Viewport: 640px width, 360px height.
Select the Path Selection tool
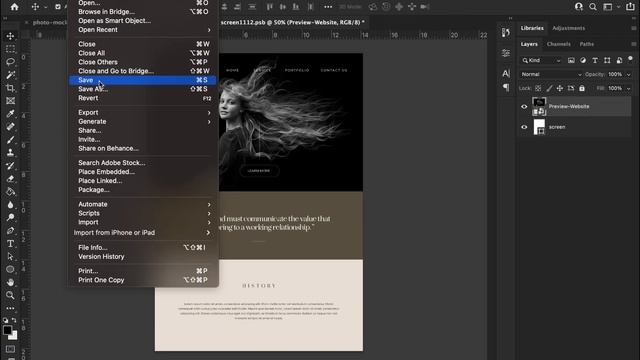[10, 256]
